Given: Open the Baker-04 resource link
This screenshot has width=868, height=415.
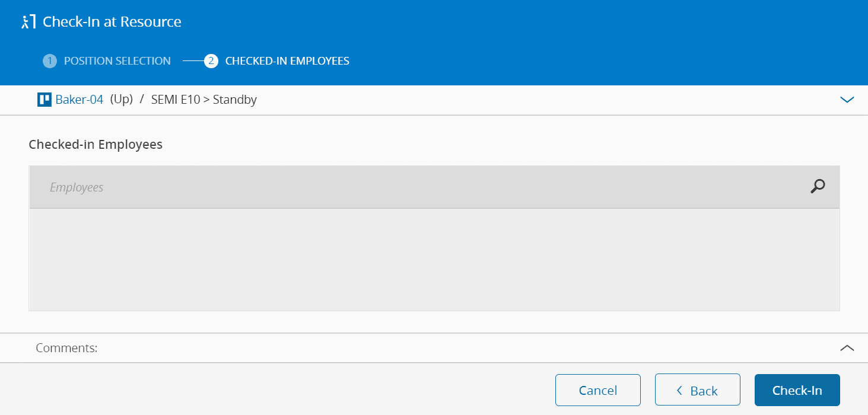Looking at the screenshot, I should pyautogui.click(x=80, y=100).
